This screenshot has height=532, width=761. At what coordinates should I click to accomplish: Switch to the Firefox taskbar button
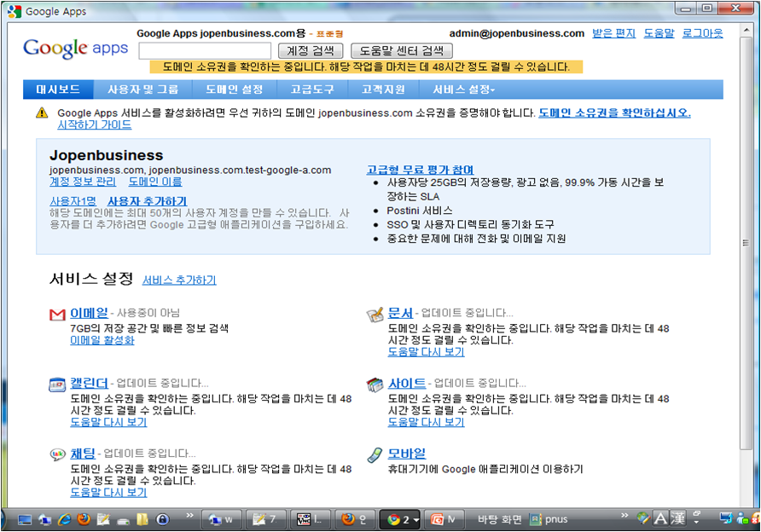coord(354,519)
